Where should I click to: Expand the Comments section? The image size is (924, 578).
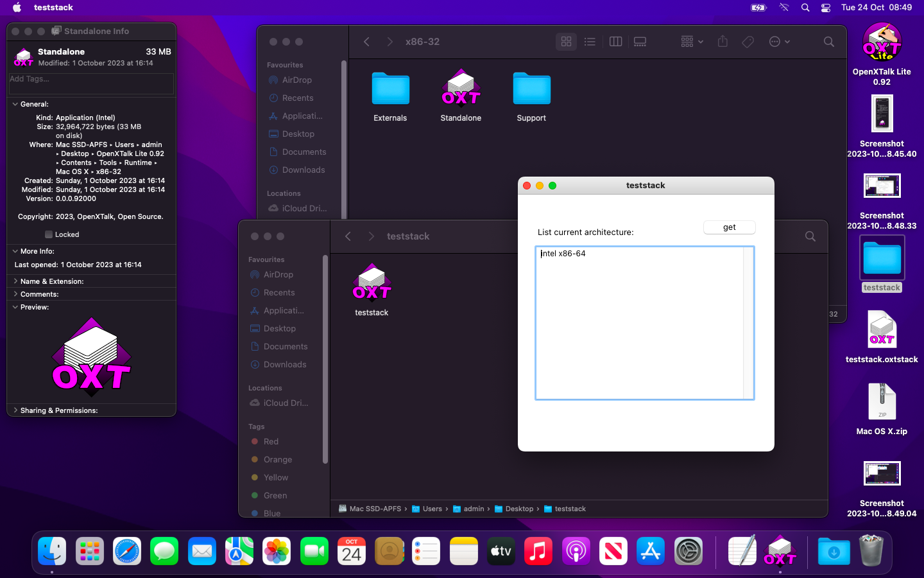[15, 294]
